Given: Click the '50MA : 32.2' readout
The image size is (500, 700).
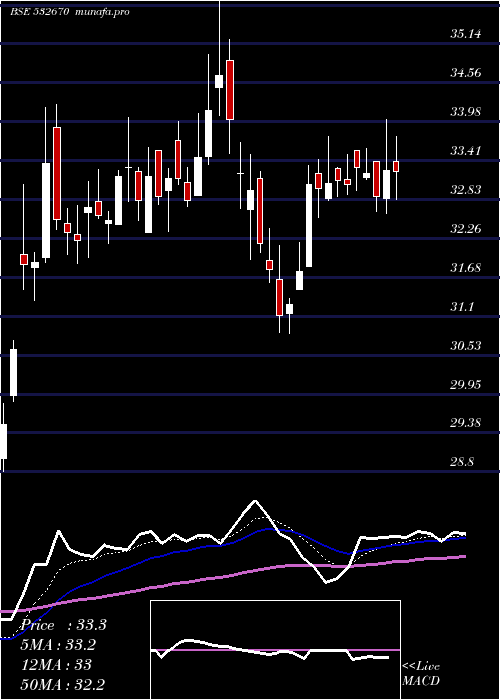Looking at the screenshot, I should coord(62,684).
